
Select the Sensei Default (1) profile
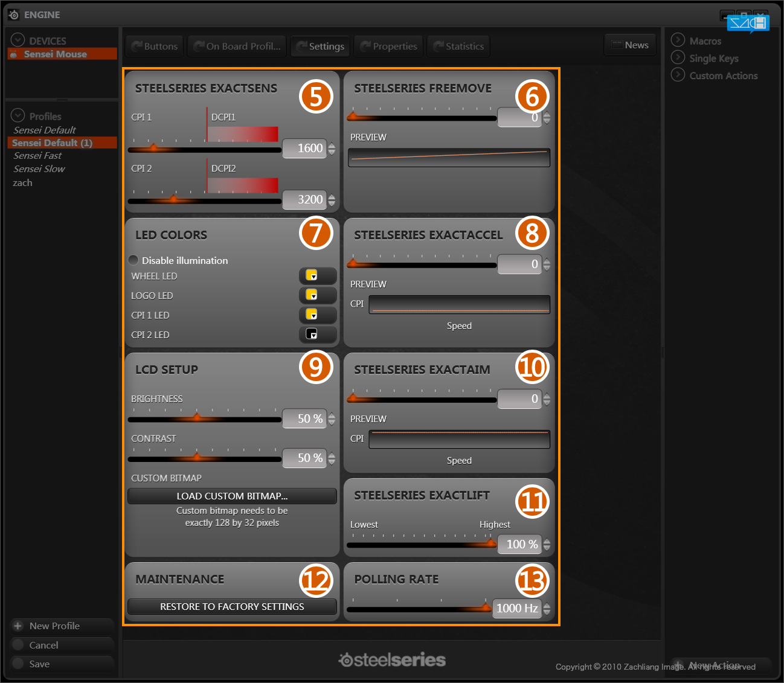tap(62, 143)
